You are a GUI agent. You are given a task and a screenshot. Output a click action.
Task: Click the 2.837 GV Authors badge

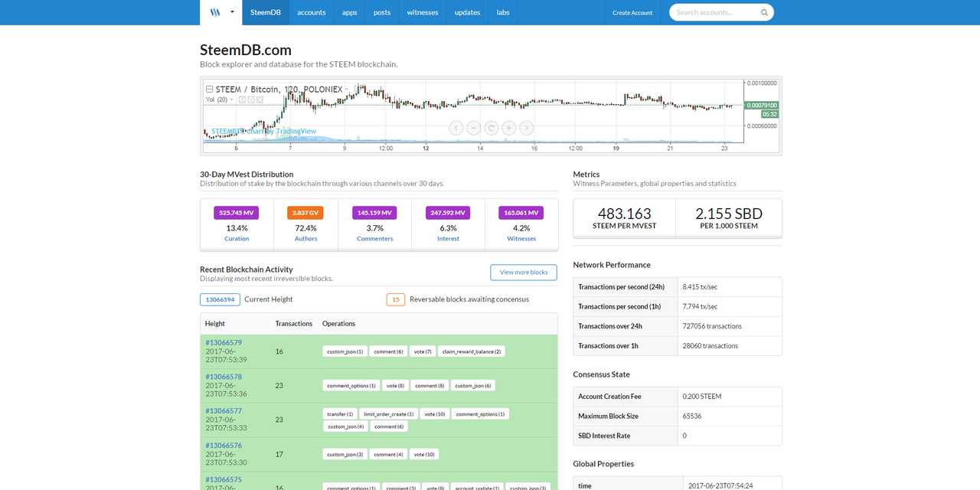[x=305, y=213]
